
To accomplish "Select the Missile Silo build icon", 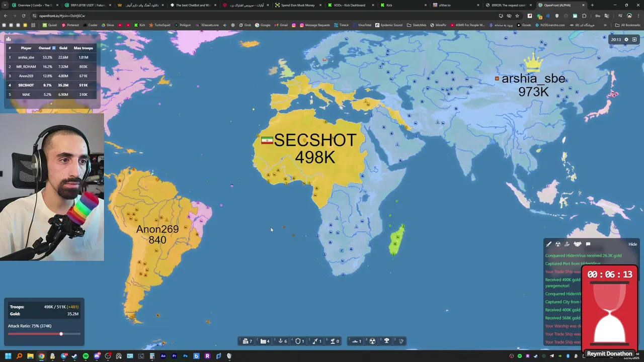I will click(x=315, y=341).
